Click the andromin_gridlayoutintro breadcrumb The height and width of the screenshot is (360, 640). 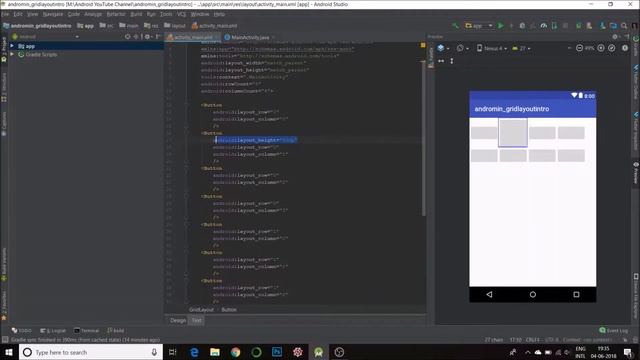37,26
